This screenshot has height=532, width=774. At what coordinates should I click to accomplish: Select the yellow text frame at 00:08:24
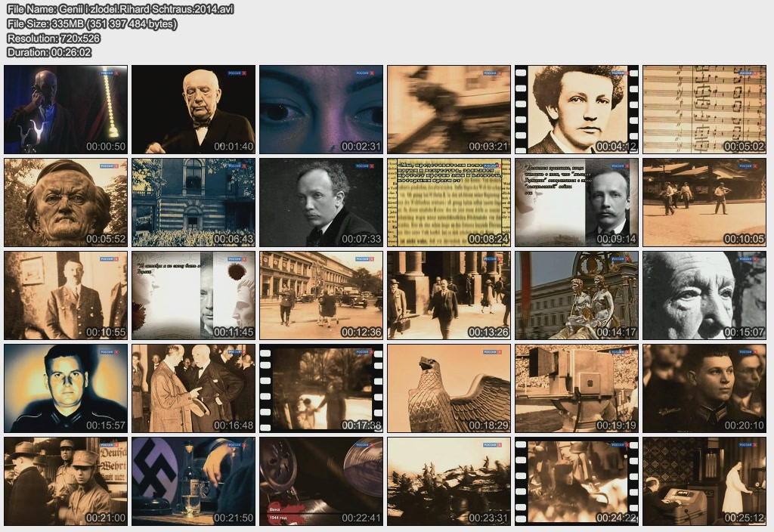[x=449, y=203]
